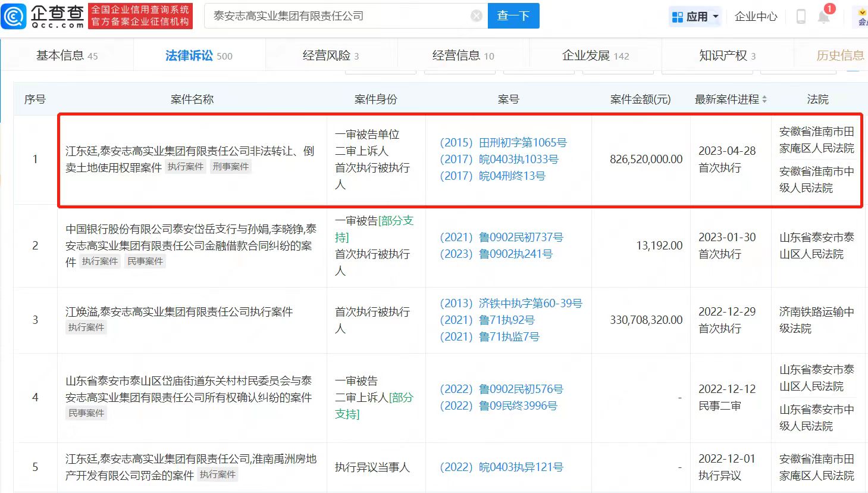
Task: Open case number (2022)鲁09民终3996号
Action: tap(499, 406)
